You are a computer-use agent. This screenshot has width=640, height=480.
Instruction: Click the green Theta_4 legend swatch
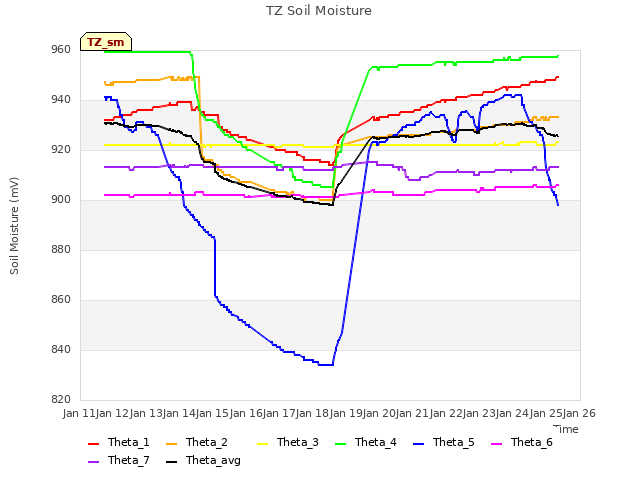(x=340, y=444)
